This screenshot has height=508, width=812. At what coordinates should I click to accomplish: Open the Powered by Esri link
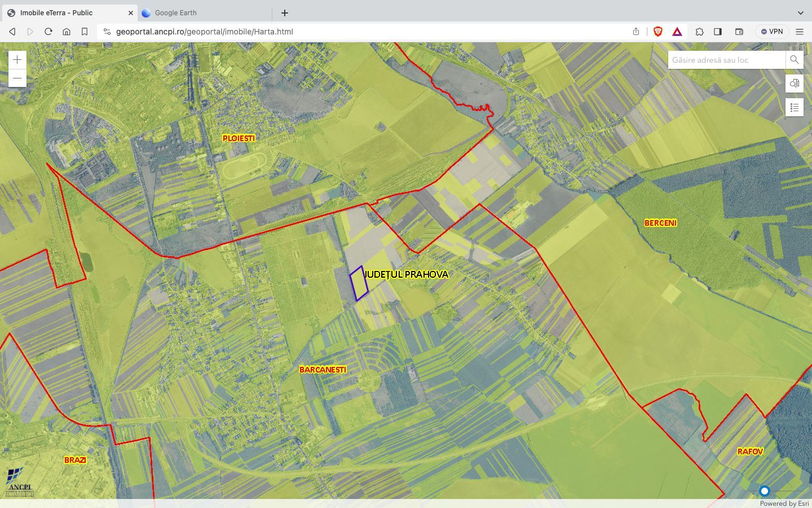point(784,503)
